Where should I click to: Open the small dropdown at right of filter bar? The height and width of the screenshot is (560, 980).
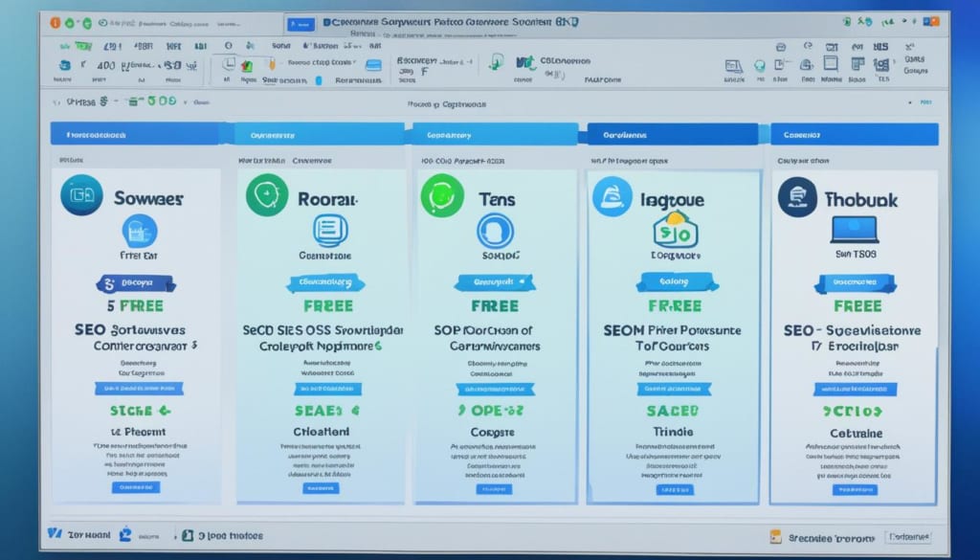909,101
